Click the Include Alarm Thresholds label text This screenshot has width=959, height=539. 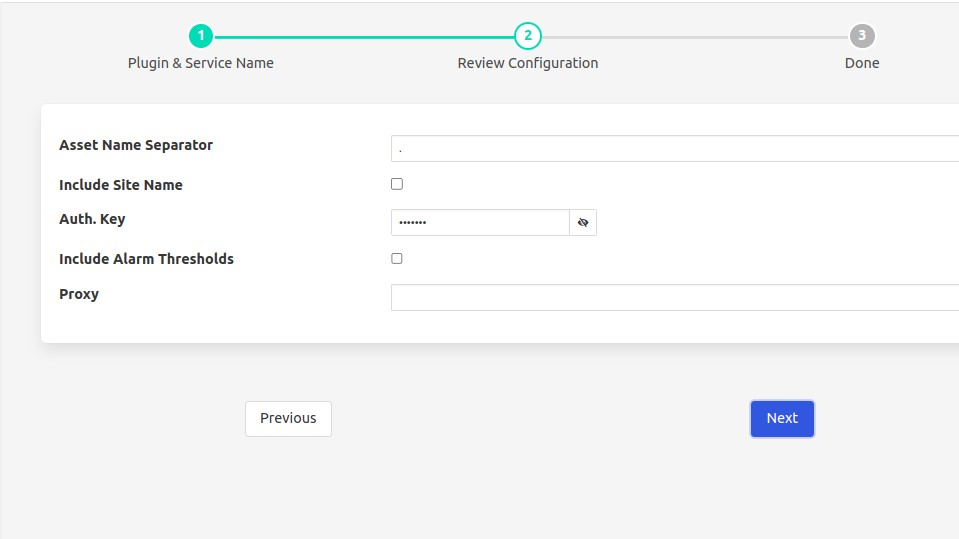coord(146,259)
